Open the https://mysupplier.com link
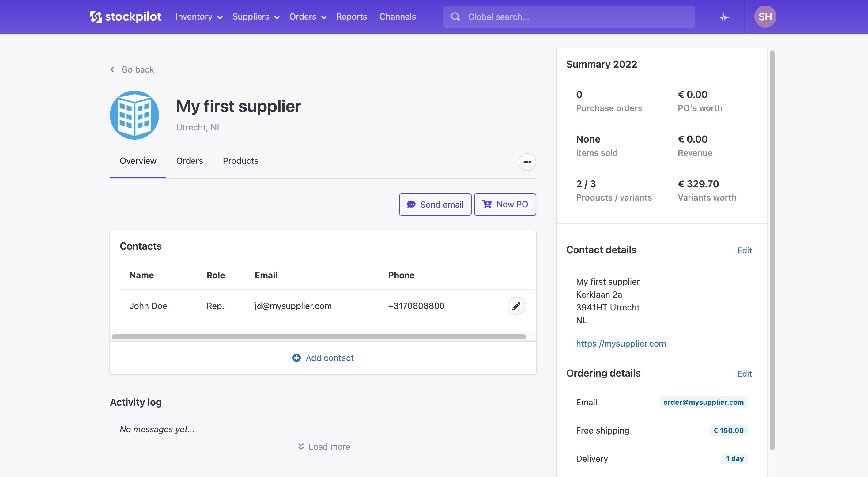The image size is (868, 477). (x=621, y=344)
